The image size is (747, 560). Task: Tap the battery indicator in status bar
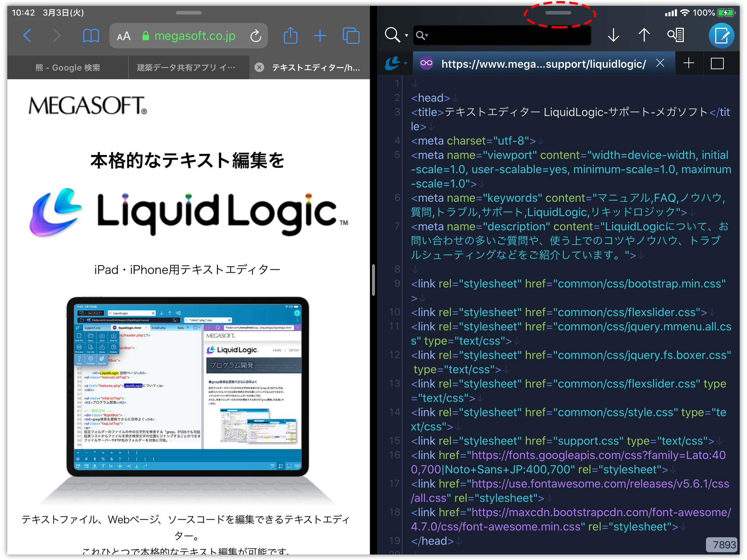click(726, 13)
